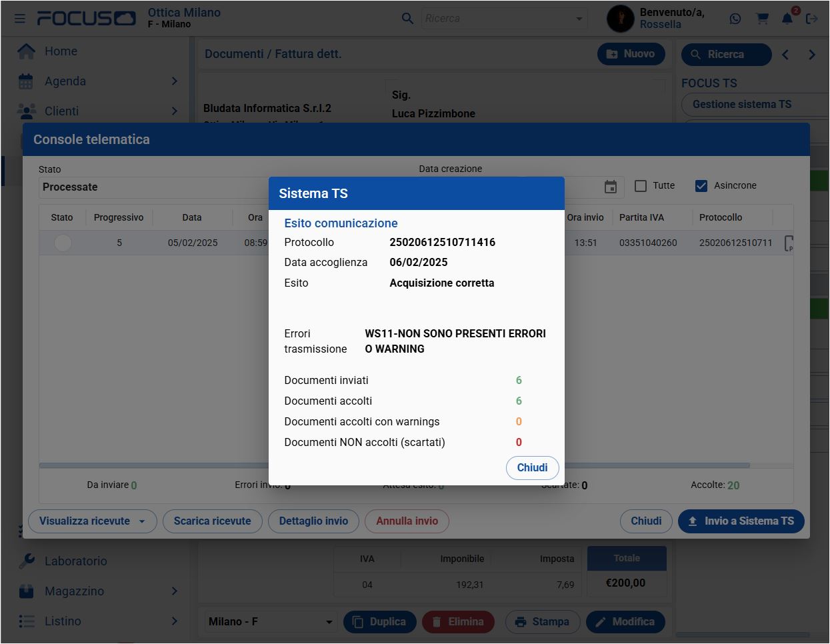Expand Visualizza ricevute dropdown arrow

pos(142,521)
